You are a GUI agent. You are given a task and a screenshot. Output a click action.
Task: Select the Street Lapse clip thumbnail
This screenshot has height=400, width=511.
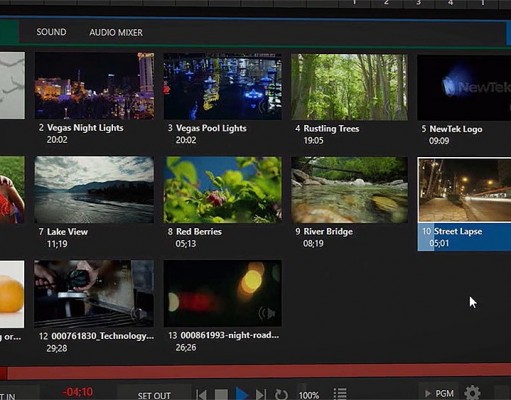(465, 190)
